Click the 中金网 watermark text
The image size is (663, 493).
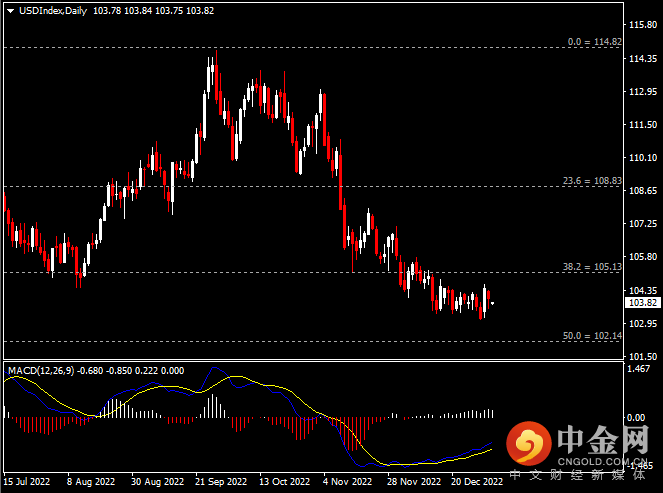[x=604, y=439]
